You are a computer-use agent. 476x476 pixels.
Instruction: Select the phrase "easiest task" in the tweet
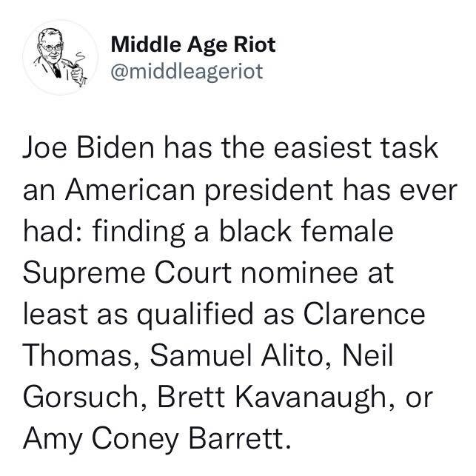356,149
